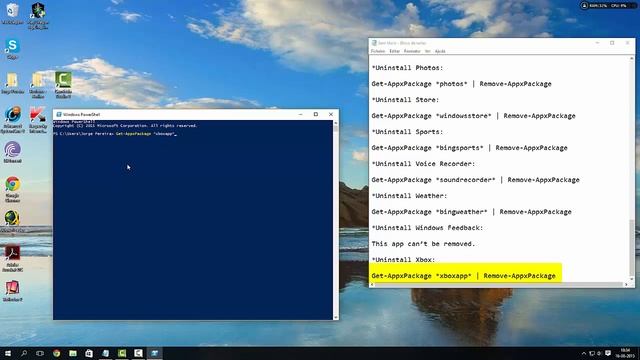The height and width of the screenshot is (360, 640).
Task: Click the '*Uninstall Voice Recorder:' line
Action: pos(423,164)
